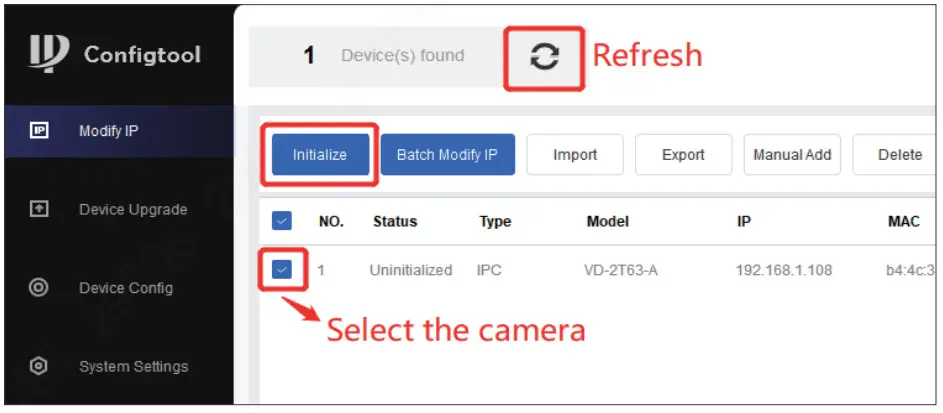
Task: Toggle the select-all header checkbox
Action: click(x=282, y=221)
